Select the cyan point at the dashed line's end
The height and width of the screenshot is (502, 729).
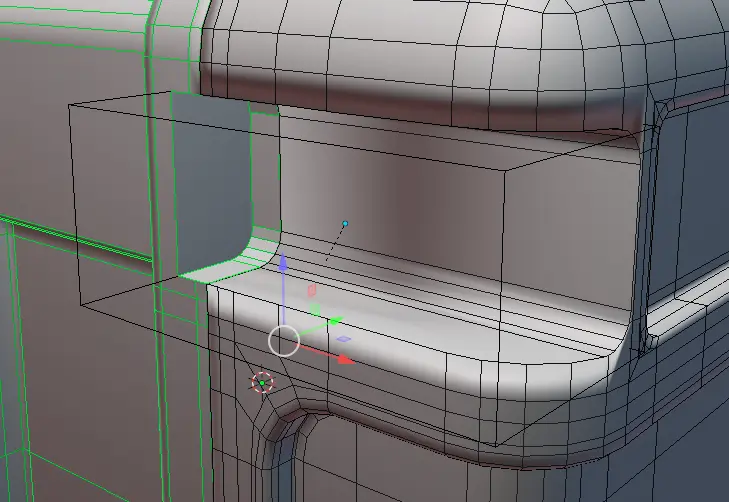345,223
